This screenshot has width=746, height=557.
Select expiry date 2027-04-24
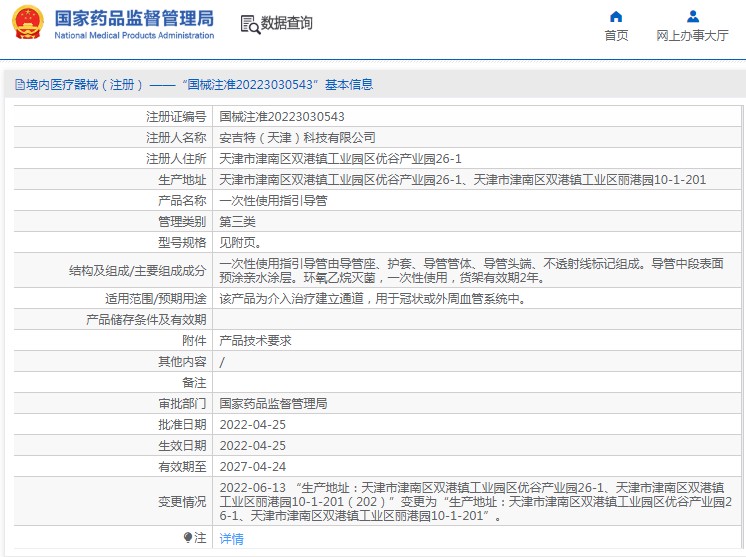pos(253,466)
